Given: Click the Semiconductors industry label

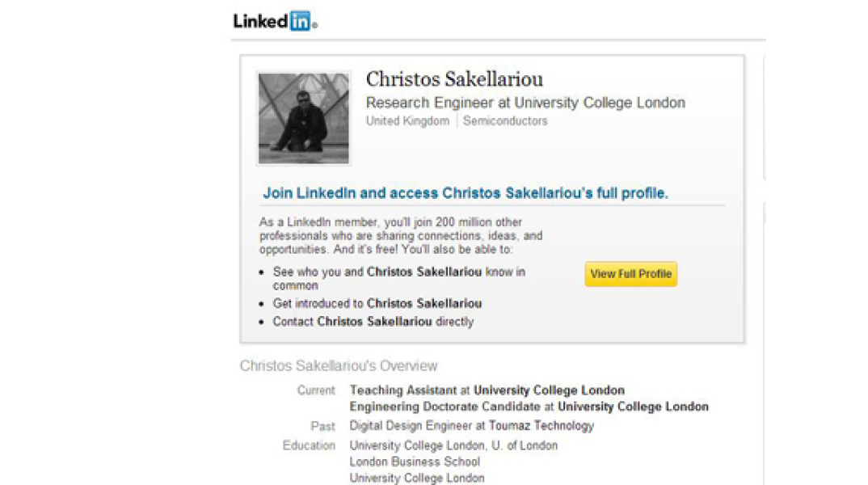Looking at the screenshot, I should 505,121.
